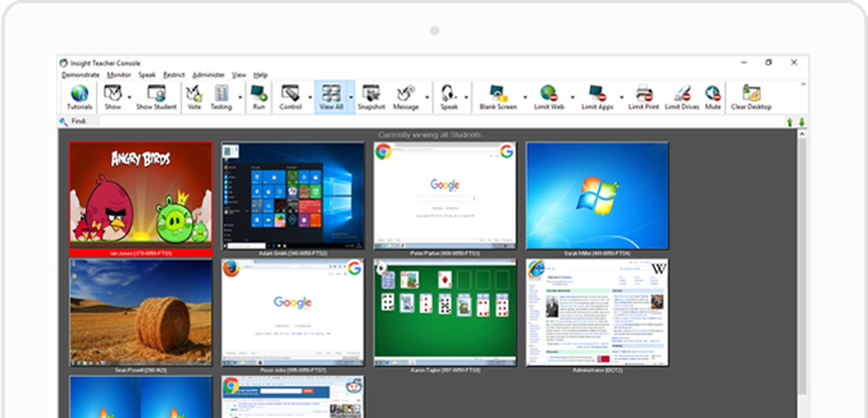The width and height of the screenshot is (868, 418).
Task: Expand the Testing dropdown arrow
Action: click(x=240, y=97)
